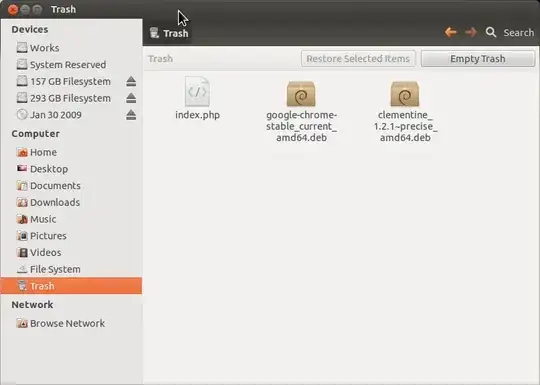Click the Browse Network icon
The image size is (540, 385).
coord(22,323)
